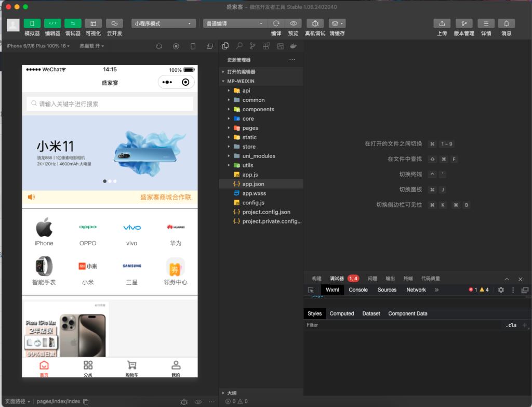Open the search icon in sidebar
The image size is (532, 407).
click(239, 46)
